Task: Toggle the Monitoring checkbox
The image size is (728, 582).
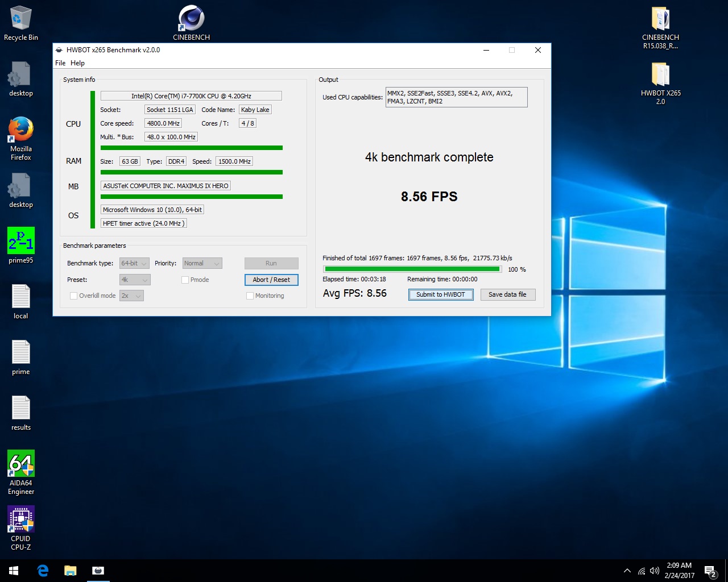Action: [250, 296]
